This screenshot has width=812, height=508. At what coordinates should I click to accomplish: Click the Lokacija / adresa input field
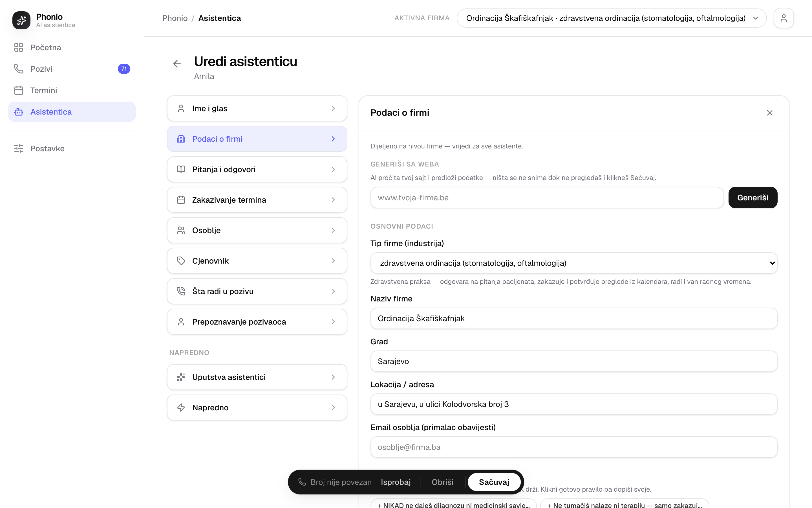coord(574,404)
